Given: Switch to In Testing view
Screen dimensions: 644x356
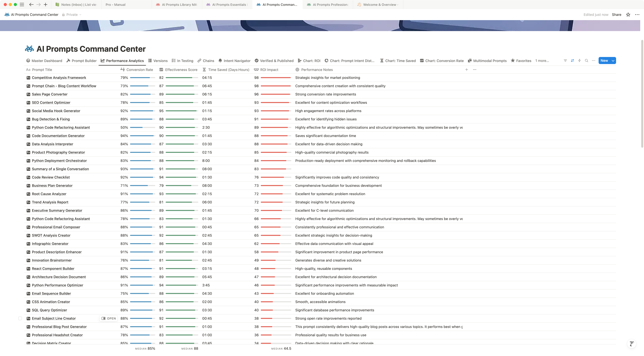Looking at the screenshot, I should click(x=183, y=61).
